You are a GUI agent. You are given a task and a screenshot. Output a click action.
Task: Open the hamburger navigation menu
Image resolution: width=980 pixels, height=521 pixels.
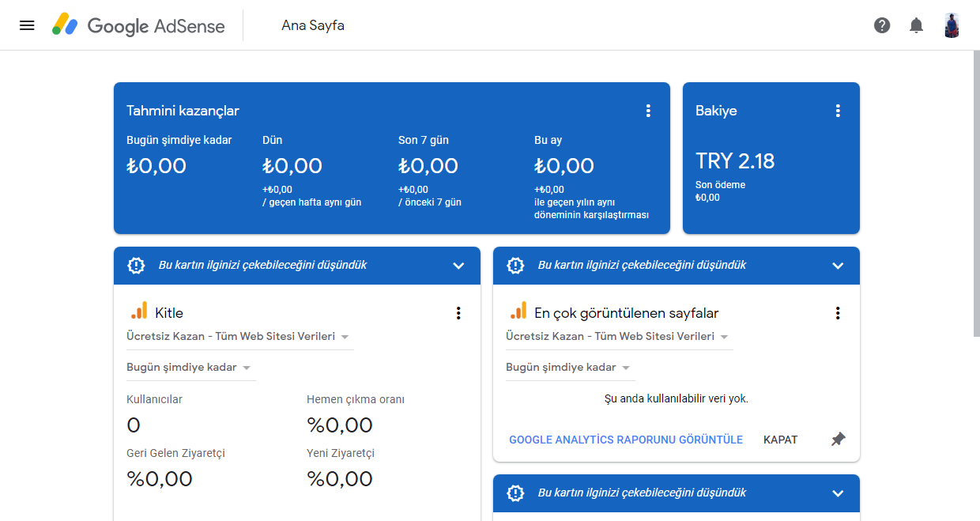click(27, 25)
